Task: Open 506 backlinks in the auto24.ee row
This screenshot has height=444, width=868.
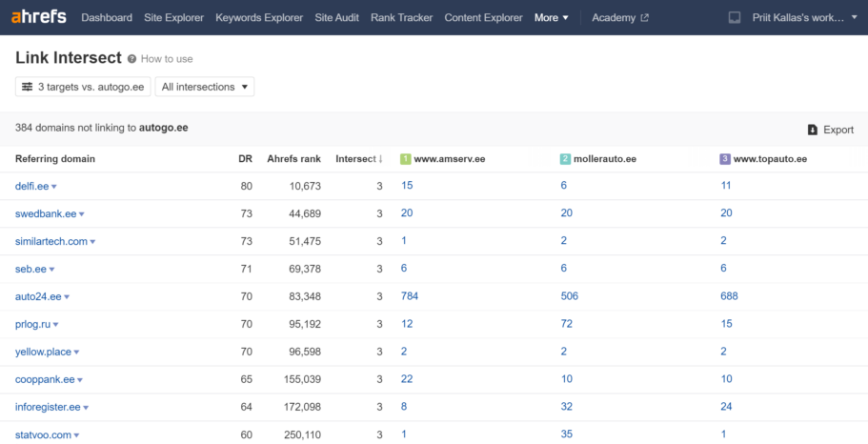Action: pyautogui.click(x=569, y=295)
